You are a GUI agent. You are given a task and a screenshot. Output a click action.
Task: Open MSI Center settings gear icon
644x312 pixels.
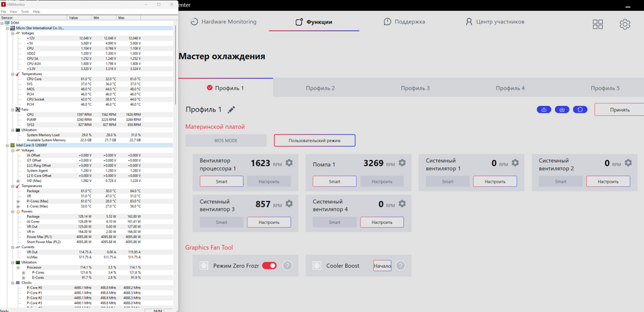point(624,24)
